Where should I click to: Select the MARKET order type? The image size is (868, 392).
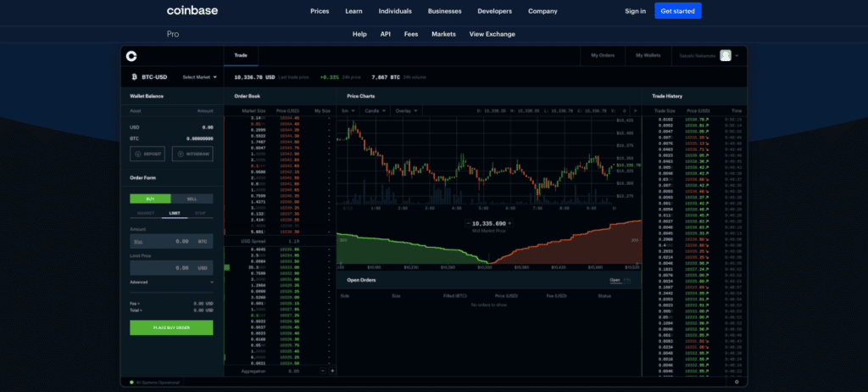(146, 213)
